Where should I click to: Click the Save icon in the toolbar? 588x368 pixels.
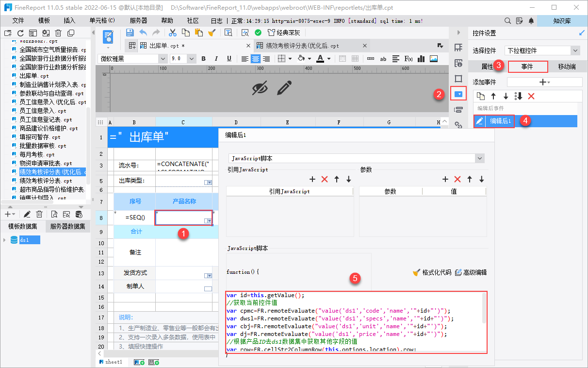130,33
